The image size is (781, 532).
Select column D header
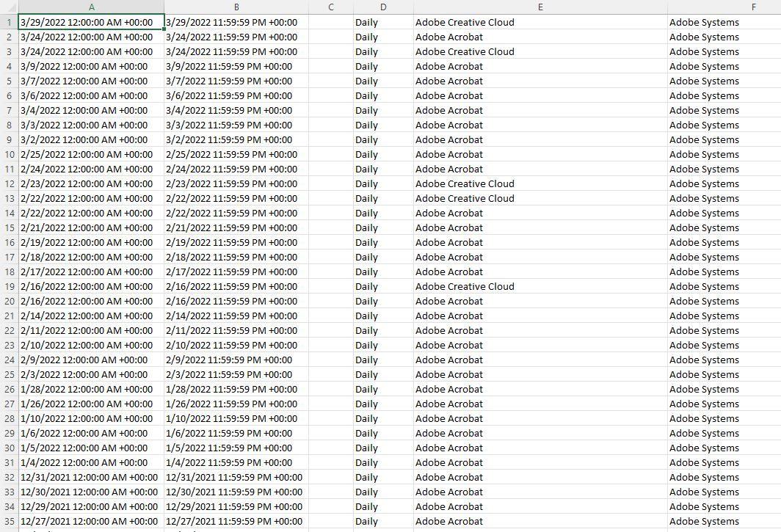click(383, 7)
